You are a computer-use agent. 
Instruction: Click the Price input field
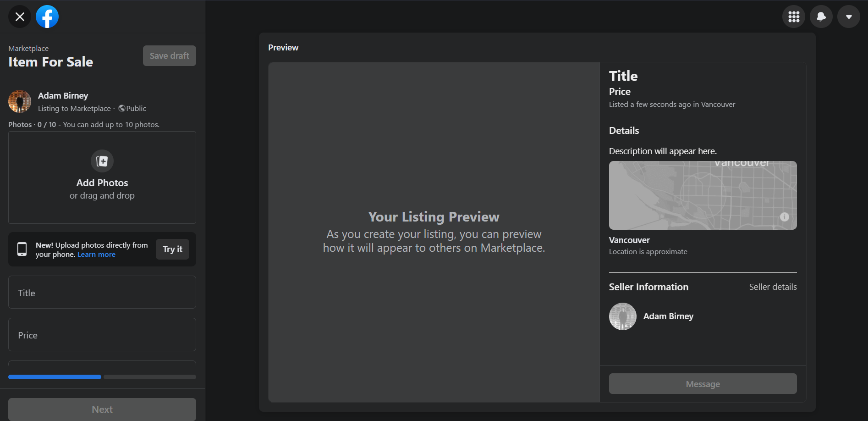(102, 335)
